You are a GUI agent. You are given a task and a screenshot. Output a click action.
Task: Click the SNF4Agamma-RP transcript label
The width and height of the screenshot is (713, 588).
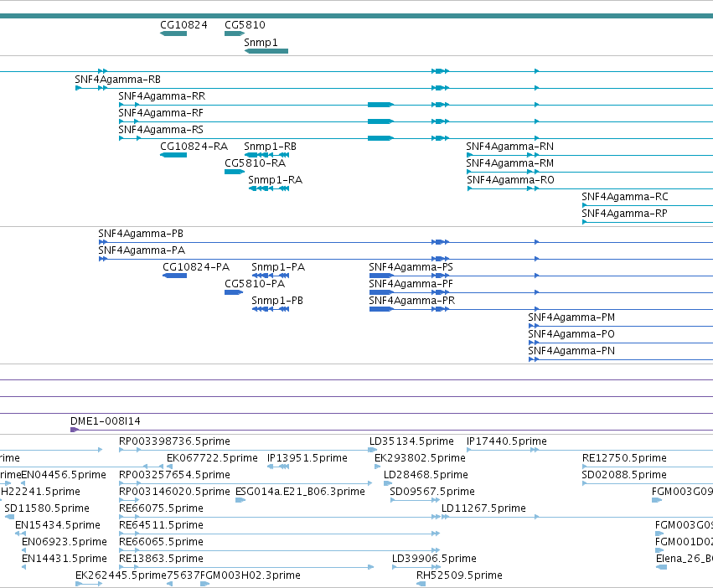coord(625,214)
